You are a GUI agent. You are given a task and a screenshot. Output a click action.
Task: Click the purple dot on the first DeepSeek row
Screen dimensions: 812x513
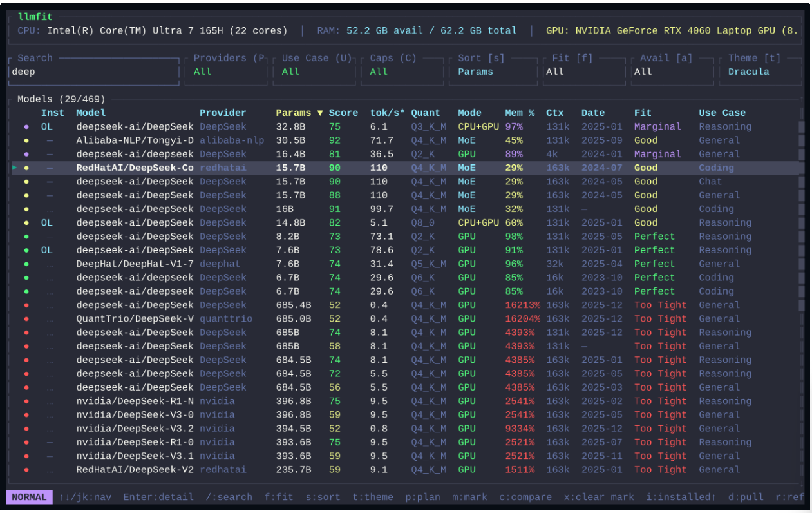(x=26, y=127)
